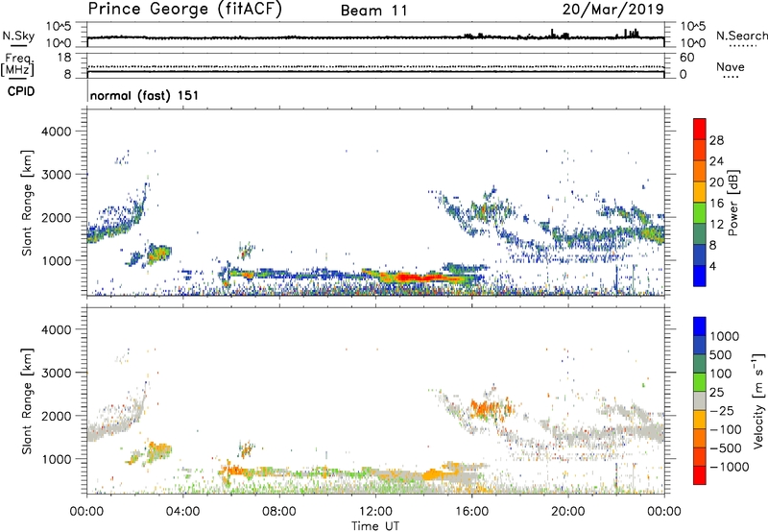768x532 pixels.
Task: Click the blue bottom swatch of the Power color bar
Action: click(700, 276)
